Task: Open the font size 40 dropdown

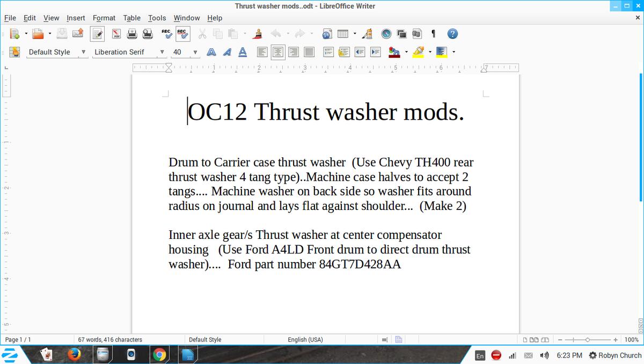Action: (x=195, y=52)
